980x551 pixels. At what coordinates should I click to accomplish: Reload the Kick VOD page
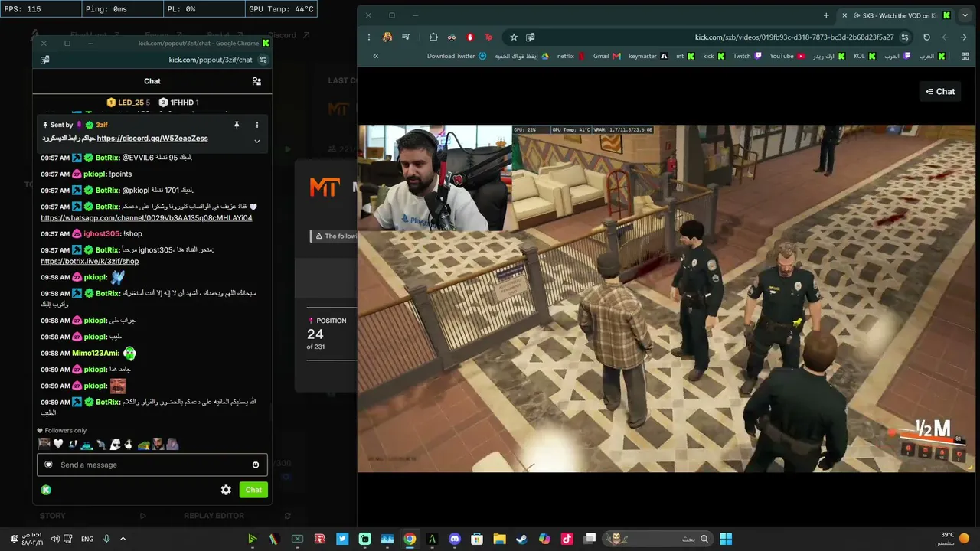[x=926, y=37]
